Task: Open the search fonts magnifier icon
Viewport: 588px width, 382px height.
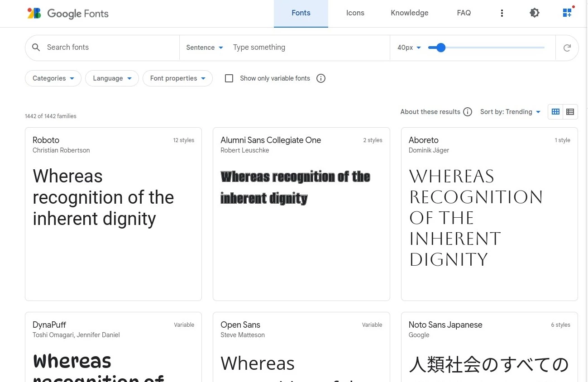Action: point(36,48)
